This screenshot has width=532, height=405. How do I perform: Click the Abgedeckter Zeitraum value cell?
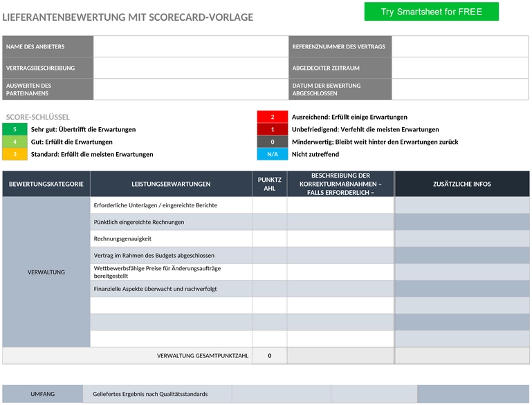pyautogui.click(x=460, y=68)
